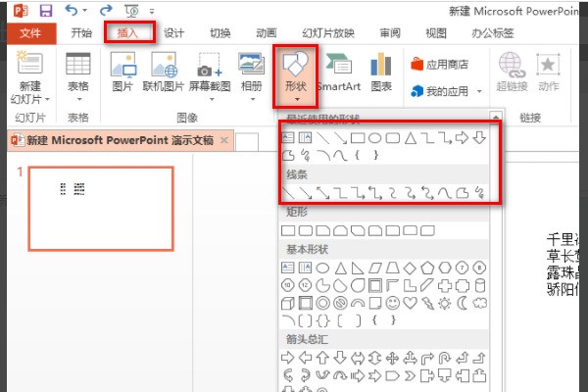Image resolution: width=588 pixels, height=392 pixels.
Task: Select the up arrow in 箭头总汇
Action: click(x=322, y=358)
